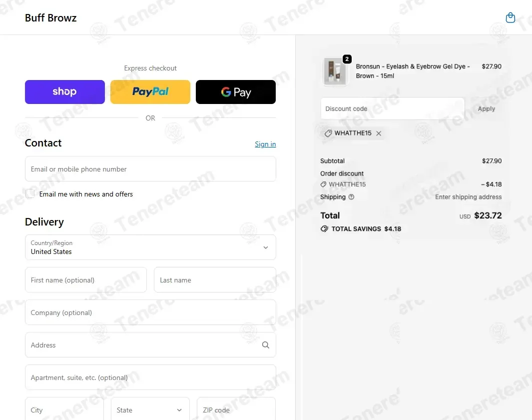The height and width of the screenshot is (420, 532).
Task: Pay with Shop Pay express checkout
Action: click(65, 92)
